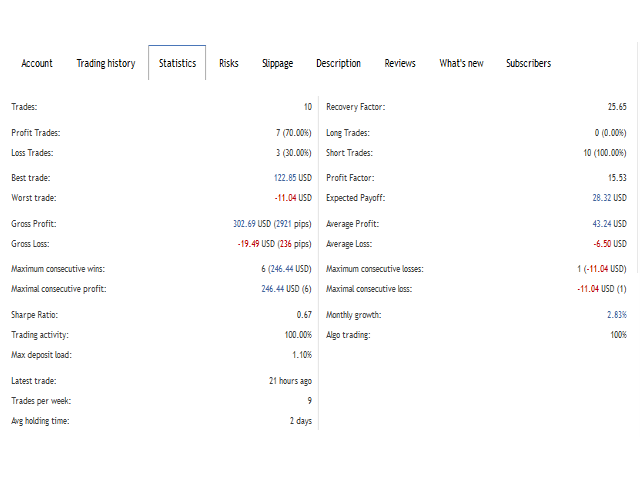Click the Gross Profit amount 302.69 USD
The image size is (640, 480).
pos(252,224)
